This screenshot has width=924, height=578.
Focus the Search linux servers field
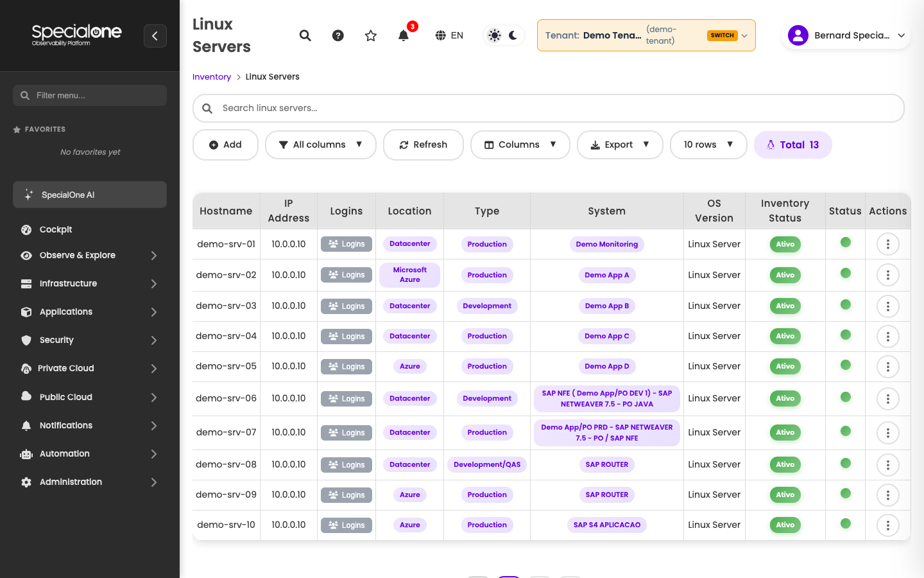pyautogui.click(x=549, y=108)
